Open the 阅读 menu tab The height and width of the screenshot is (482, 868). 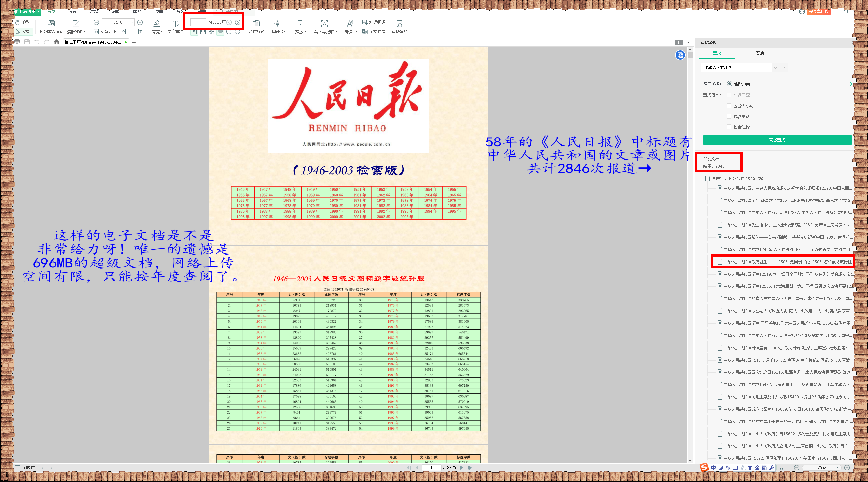point(72,12)
